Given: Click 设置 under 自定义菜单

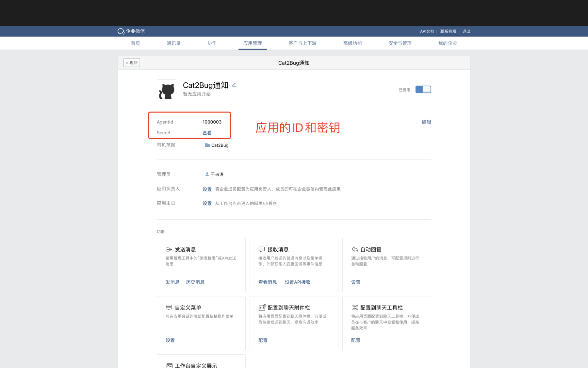Looking at the screenshot, I should (x=170, y=340).
